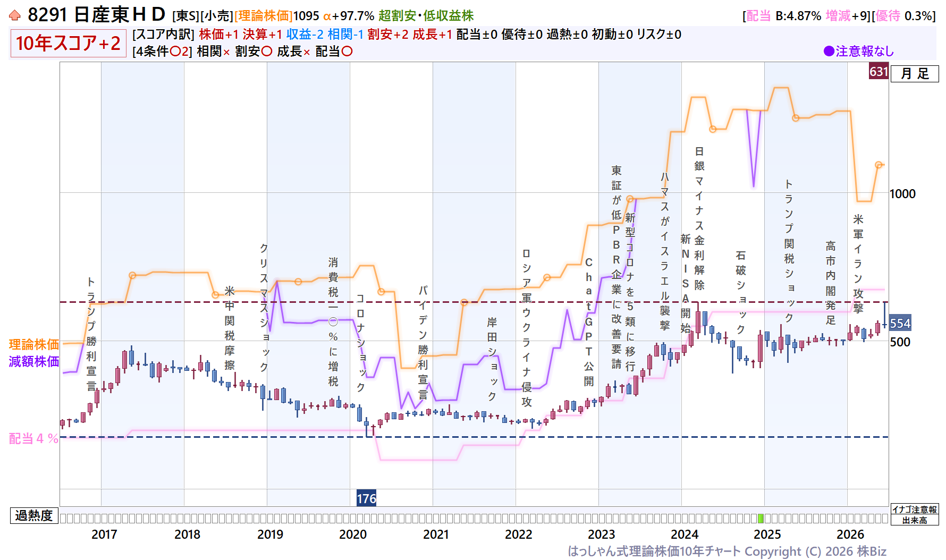This screenshot has width=946, height=560.
Task: Click the ハマスがイスラエル襲撃 event label
Action: tap(664, 251)
